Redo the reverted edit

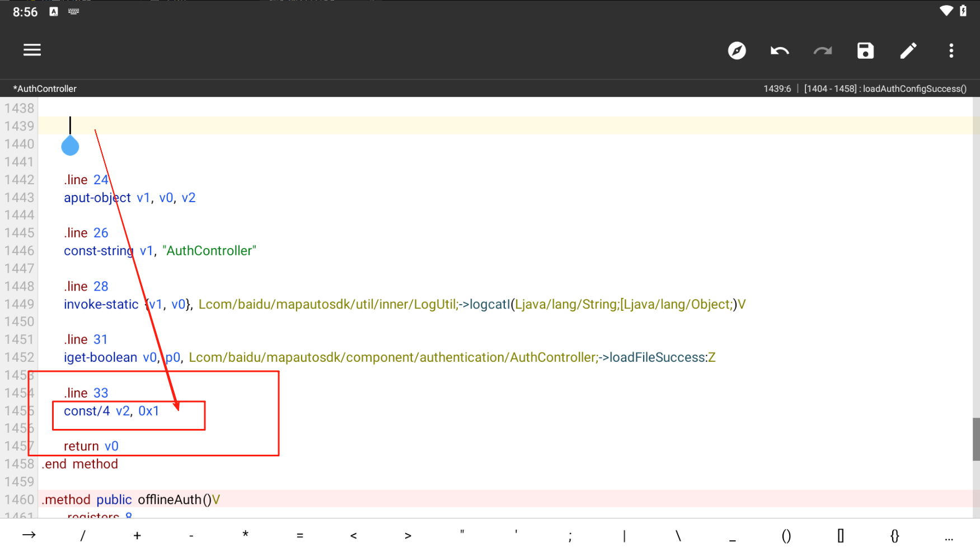(823, 51)
